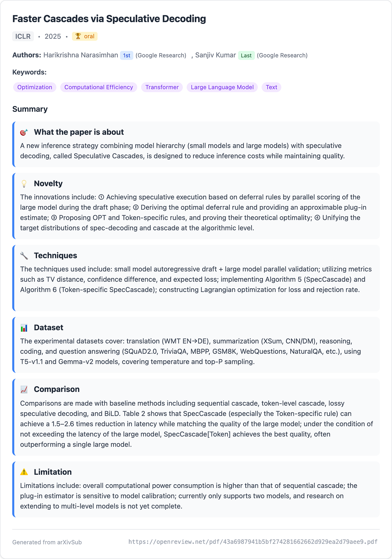The width and height of the screenshot is (392, 559).
Task: Choose the Large Language Model keyword tag
Action: (x=222, y=87)
